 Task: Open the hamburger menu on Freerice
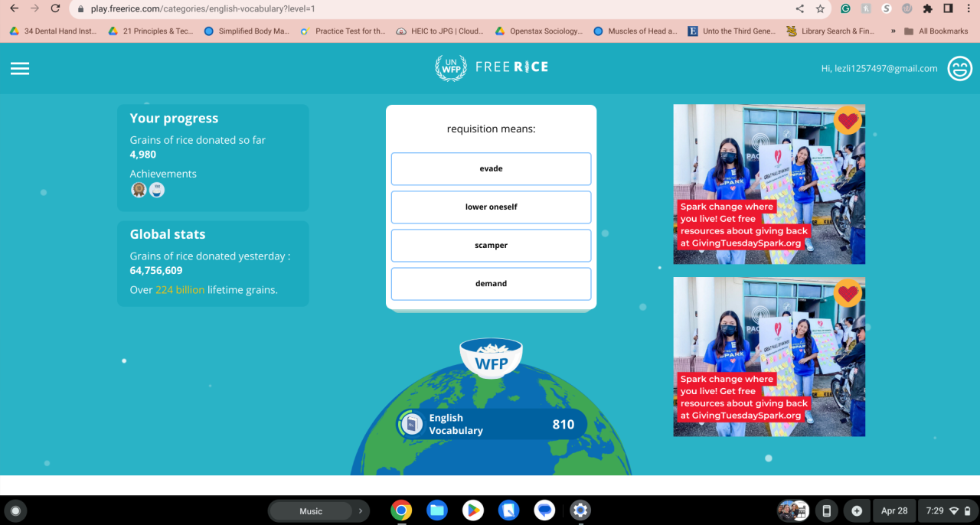pos(20,68)
